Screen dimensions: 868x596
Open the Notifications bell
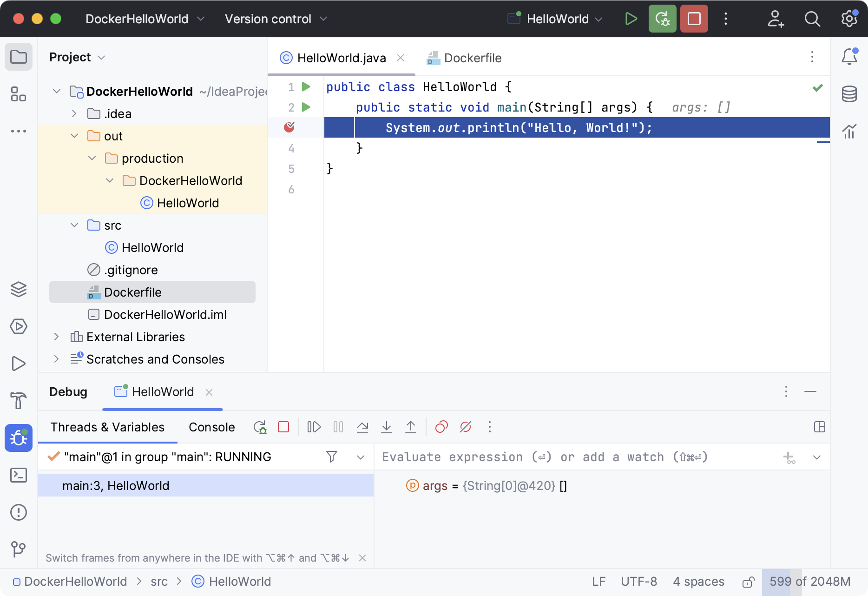tap(849, 56)
